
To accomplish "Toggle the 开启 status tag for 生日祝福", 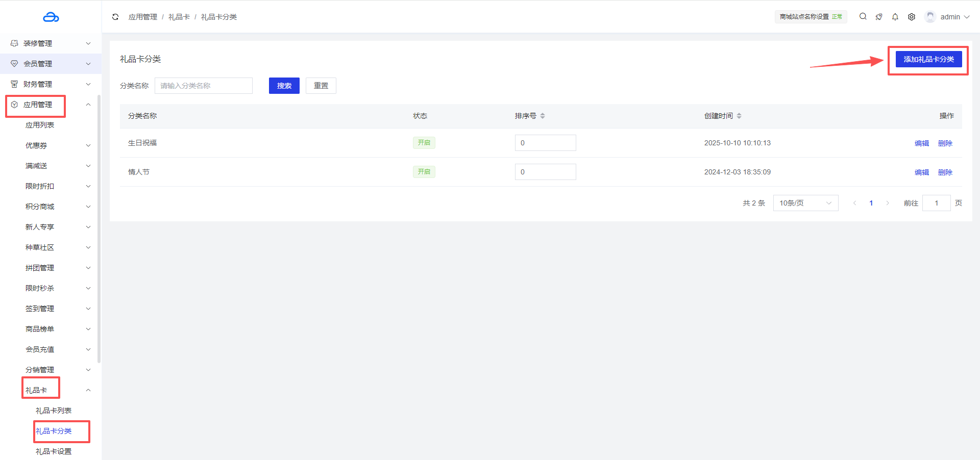I will pyautogui.click(x=424, y=143).
